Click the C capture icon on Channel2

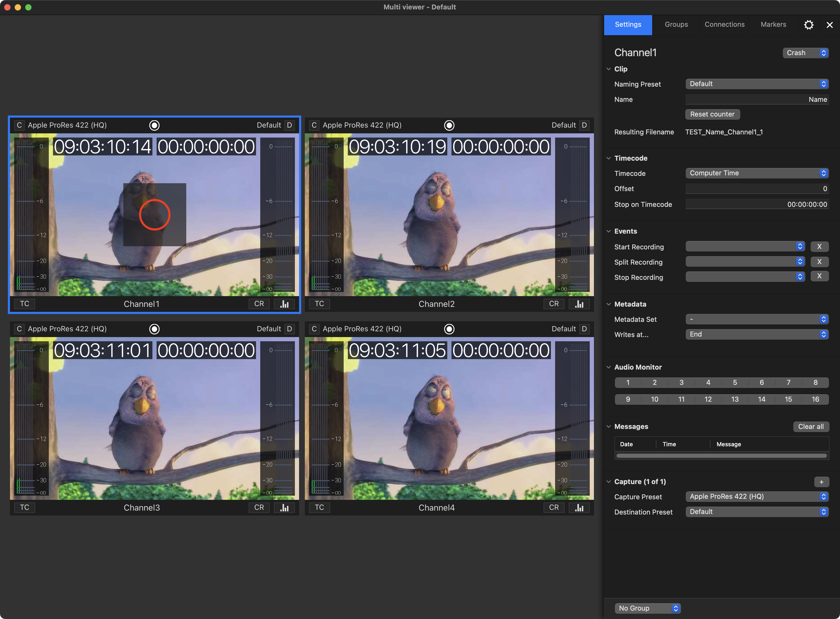point(314,125)
